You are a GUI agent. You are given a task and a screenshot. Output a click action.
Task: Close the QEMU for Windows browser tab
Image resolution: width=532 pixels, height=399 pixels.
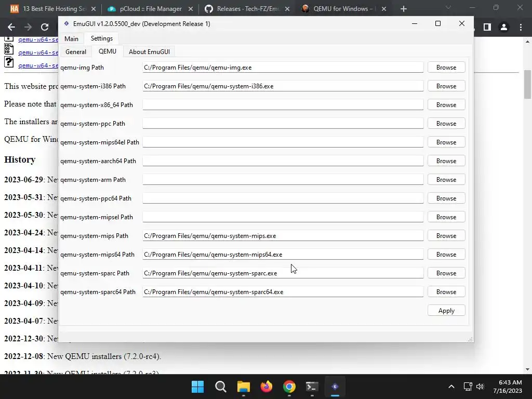click(x=384, y=9)
